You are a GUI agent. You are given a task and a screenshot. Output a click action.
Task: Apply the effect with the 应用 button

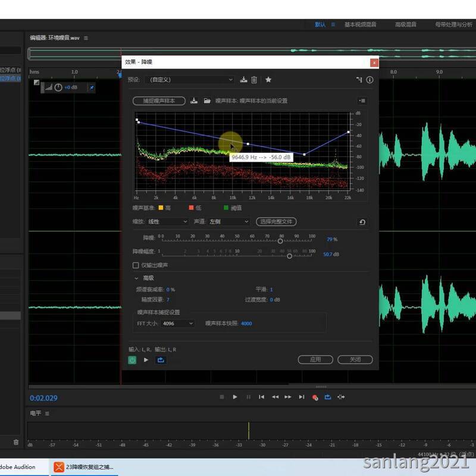(x=315, y=359)
